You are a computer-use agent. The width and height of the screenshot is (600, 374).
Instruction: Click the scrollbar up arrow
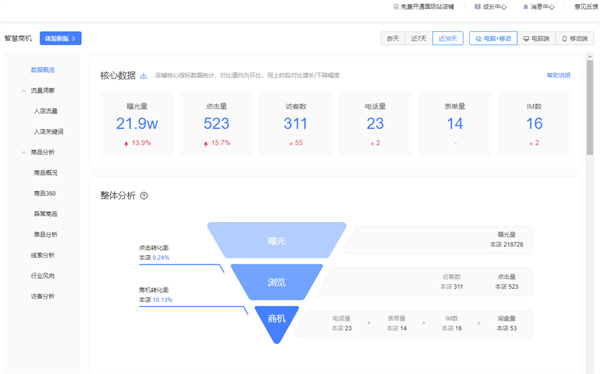pyautogui.click(x=590, y=56)
